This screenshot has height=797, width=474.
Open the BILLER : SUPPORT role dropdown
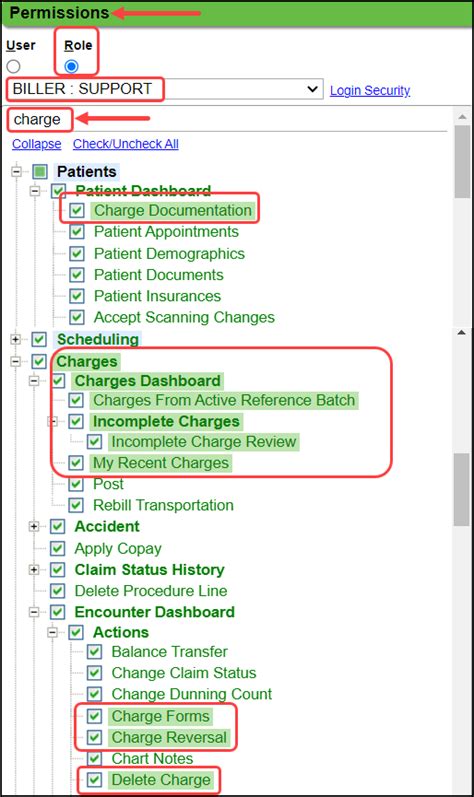(165, 89)
